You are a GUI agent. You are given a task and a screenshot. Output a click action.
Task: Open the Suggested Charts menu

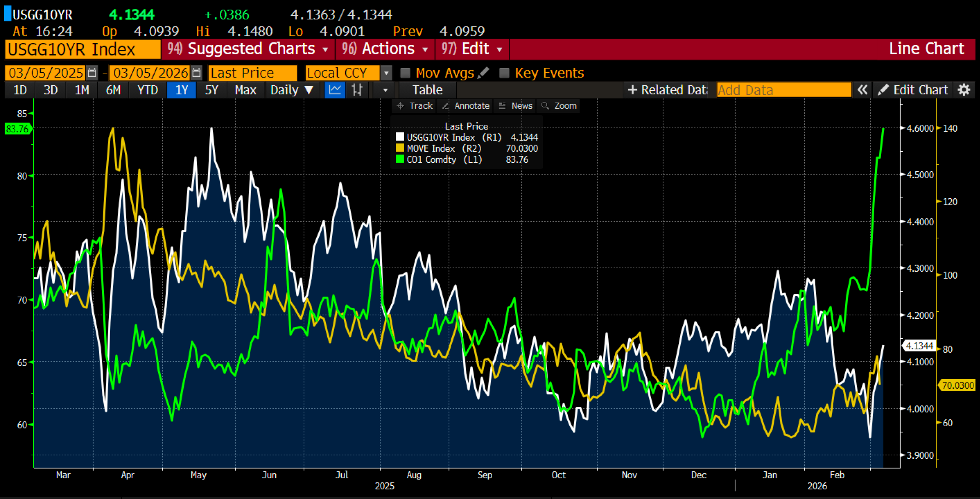[248, 49]
